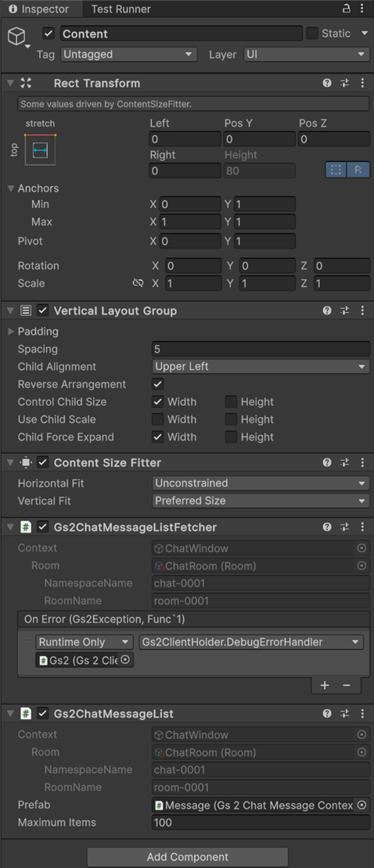Disable Reverse Arrangement checkbox
The width and height of the screenshot is (374, 868).
coord(158,384)
